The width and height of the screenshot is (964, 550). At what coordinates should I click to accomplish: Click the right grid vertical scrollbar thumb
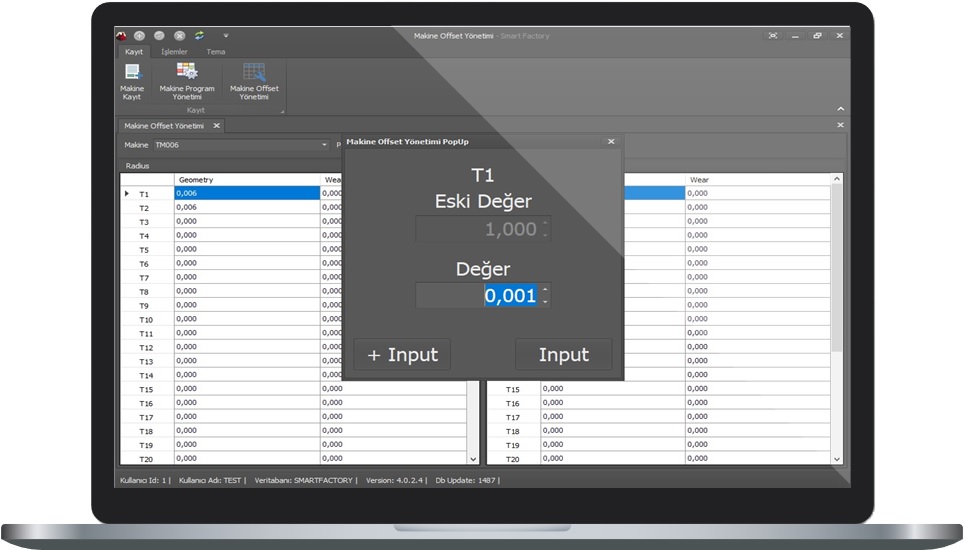coord(837,268)
